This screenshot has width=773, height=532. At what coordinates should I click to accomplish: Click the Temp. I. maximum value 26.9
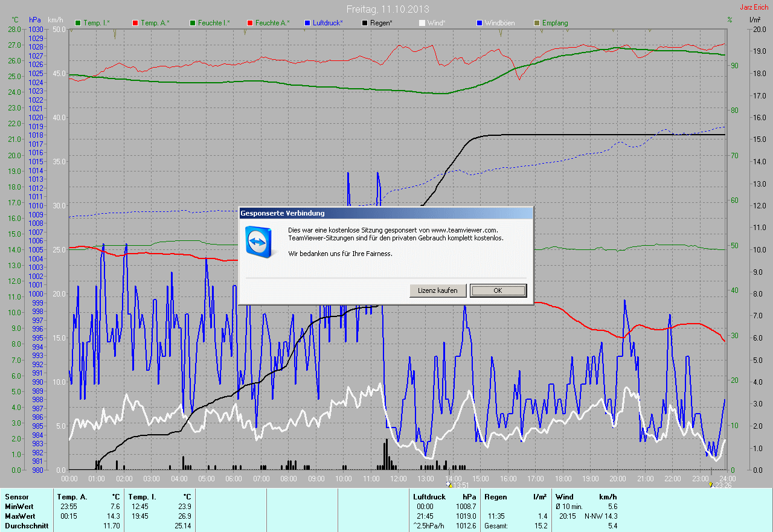pos(184,516)
